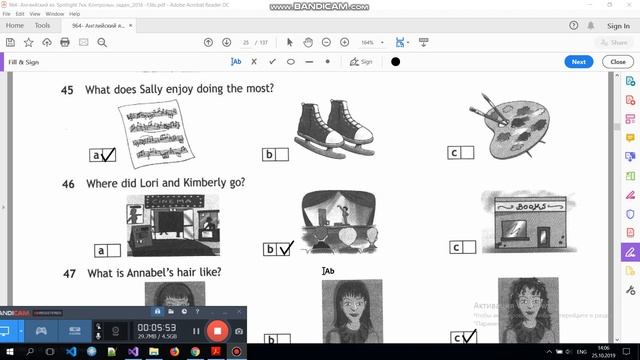The height and width of the screenshot is (360, 640).
Task: Open the Windows Start menu
Action: [x=9, y=351]
